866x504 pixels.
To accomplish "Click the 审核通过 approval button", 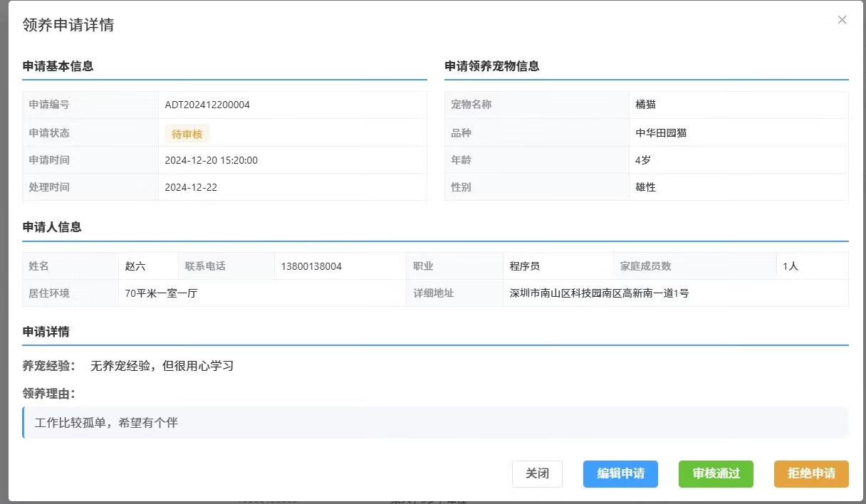I will pos(716,473).
